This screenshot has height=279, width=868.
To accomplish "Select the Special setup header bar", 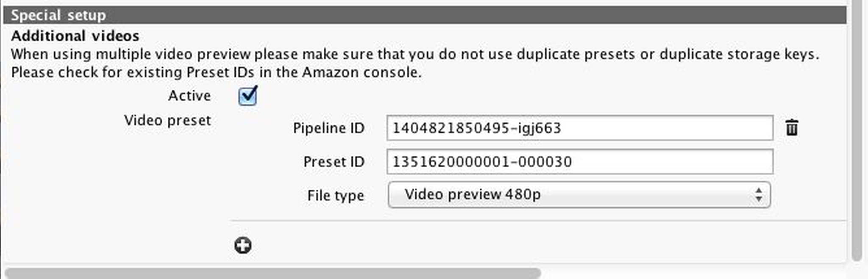I will pyautogui.click(x=424, y=15).
